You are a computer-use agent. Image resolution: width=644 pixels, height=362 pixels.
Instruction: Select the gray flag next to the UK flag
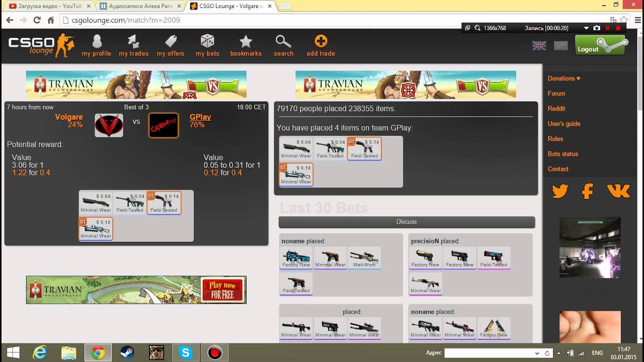(561, 46)
